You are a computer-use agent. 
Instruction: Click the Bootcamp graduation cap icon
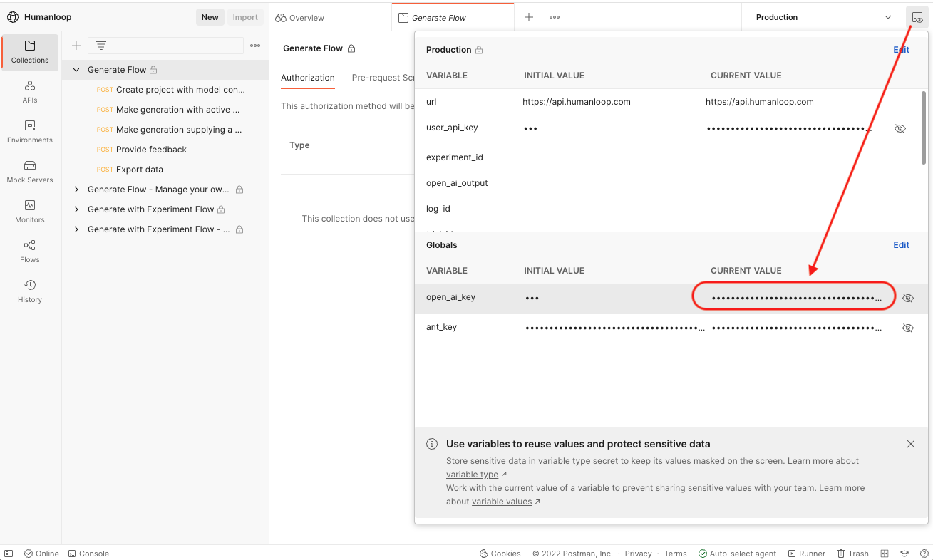tap(904, 554)
